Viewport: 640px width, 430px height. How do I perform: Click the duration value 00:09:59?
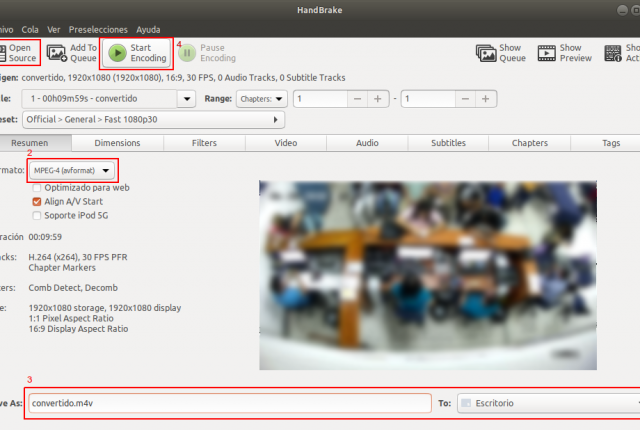click(45, 237)
